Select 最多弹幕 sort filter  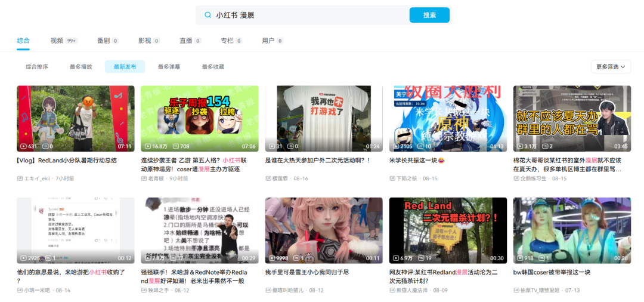coord(169,67)
